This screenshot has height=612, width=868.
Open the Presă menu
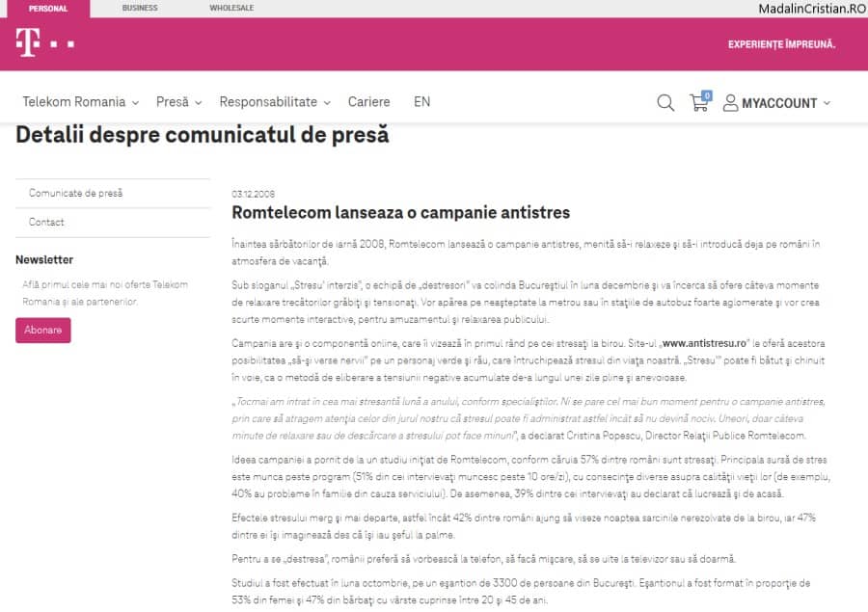(173, 102)
